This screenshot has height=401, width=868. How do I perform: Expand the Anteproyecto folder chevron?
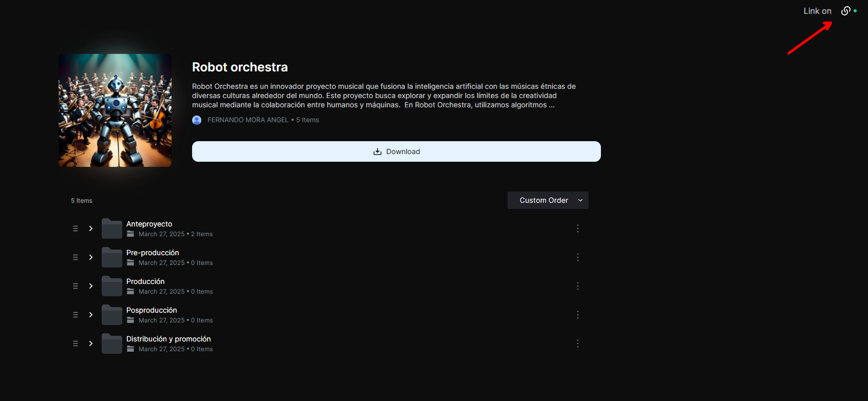(91, 228)
